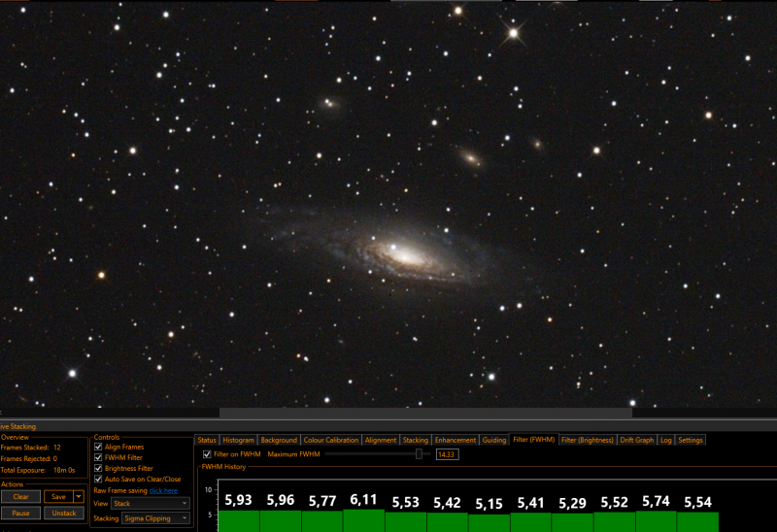Image resolution: width=777 pixels, height=532 pixels.
Task: Click the FWHM history bar labeled 5,74
Action: (657, 521)
